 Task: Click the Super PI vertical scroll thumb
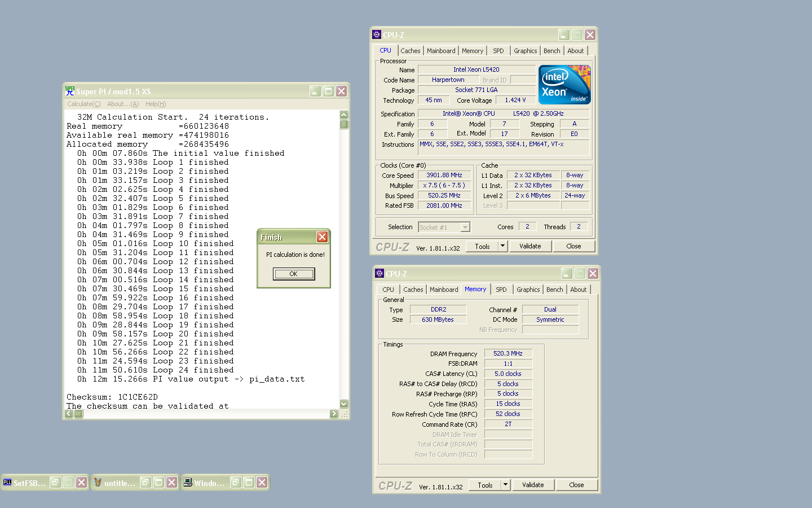click(x=344, y=124)
